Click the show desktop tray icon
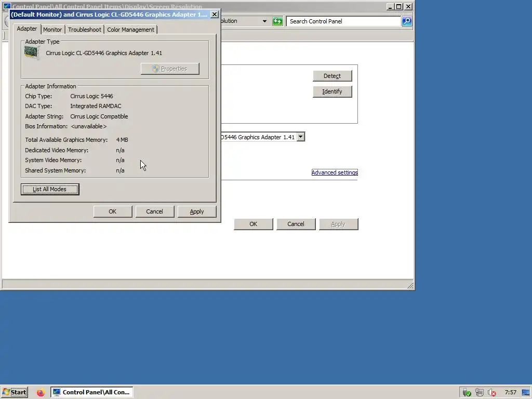 (526, 393)
